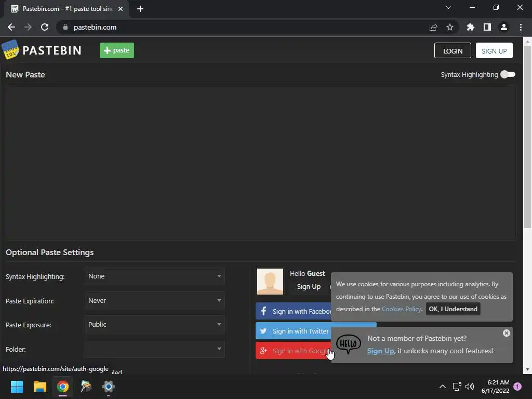Click the Pastebin logo icon
The height and width of the screenshot is (399, 532).
coord(10,49)
